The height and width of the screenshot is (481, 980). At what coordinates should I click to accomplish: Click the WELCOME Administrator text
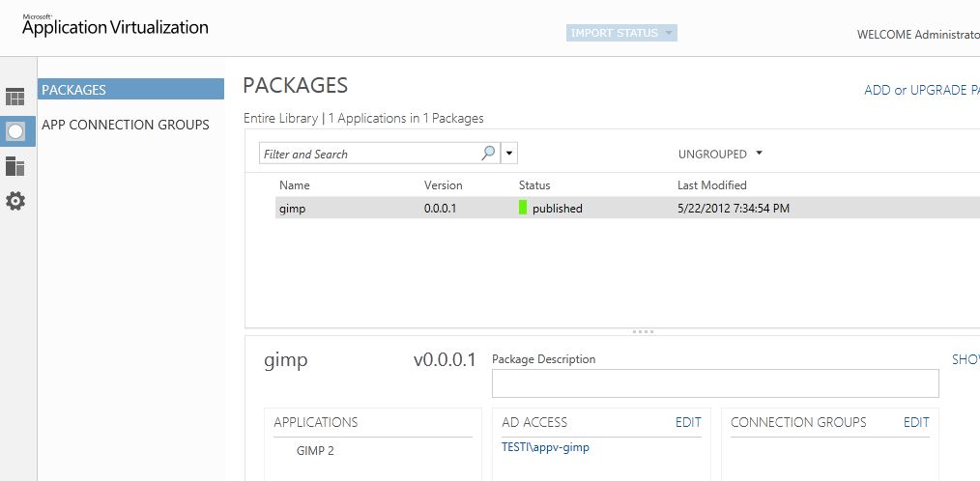point(918,35)
